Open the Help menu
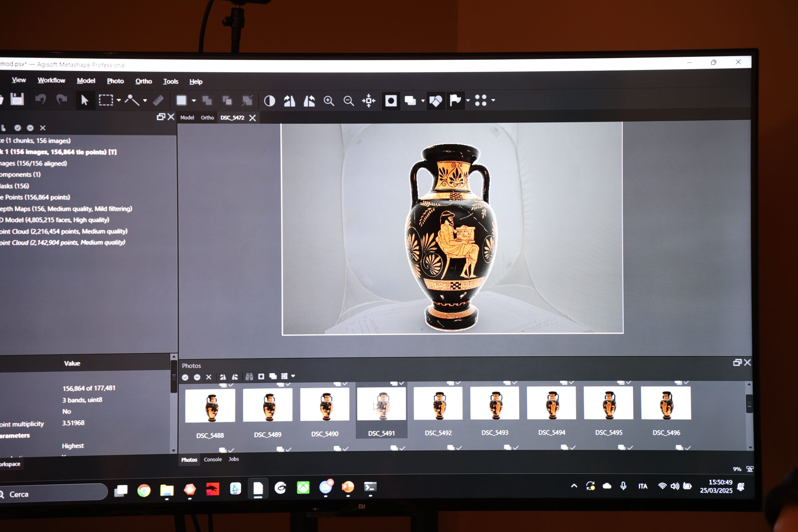The image size is (798, 532). (196, 82)
